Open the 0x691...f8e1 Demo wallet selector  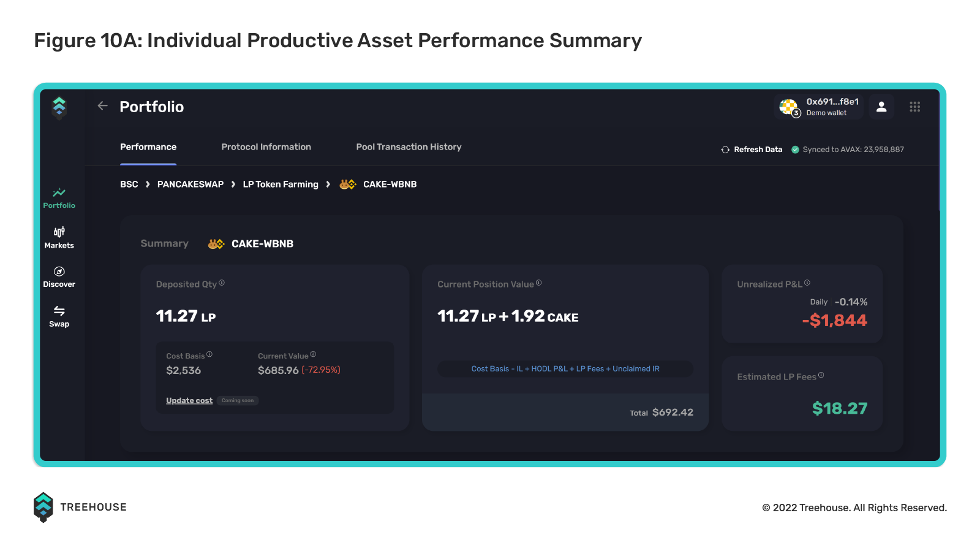[819, 107]
